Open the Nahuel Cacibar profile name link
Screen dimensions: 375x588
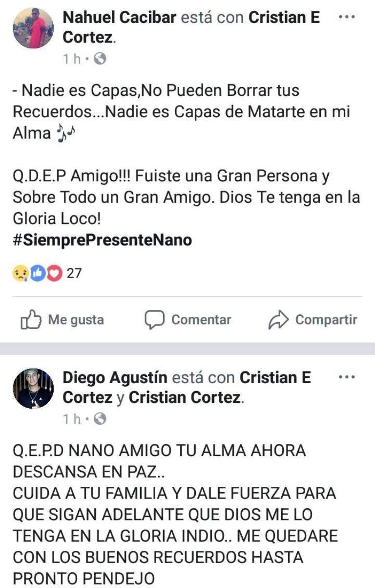tap(119, 18)
